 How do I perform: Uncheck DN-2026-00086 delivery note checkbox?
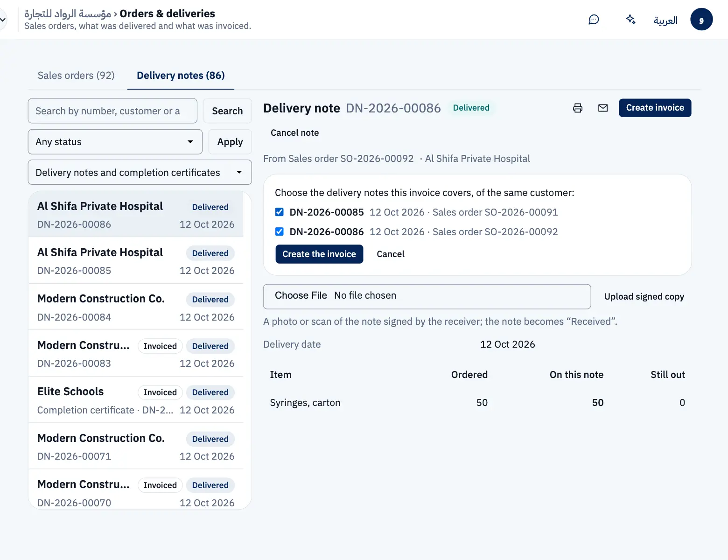coord(280,231)
